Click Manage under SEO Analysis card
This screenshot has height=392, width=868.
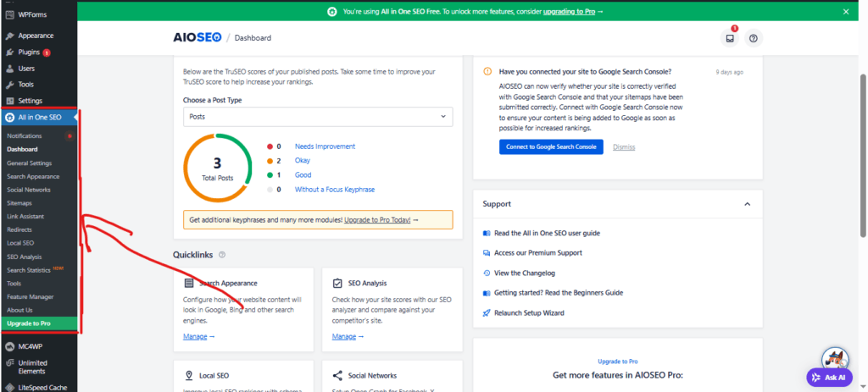(344, 336)
